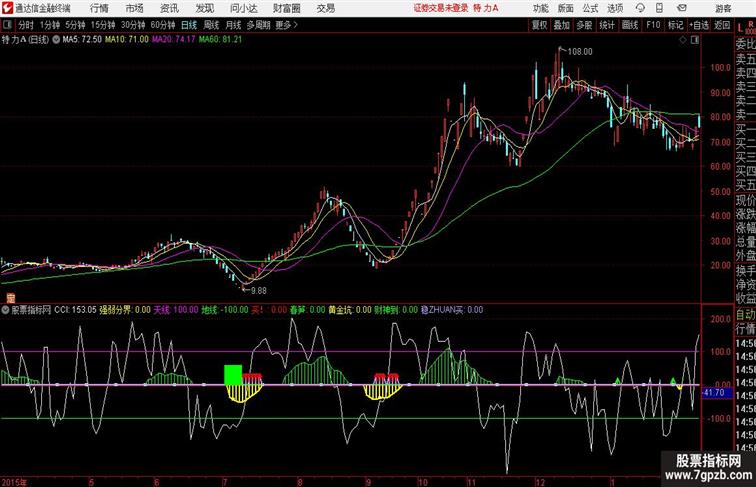Click the 标记 mark button
Image resolution: width=756 pixels, height=487 pixels.
(x=675, y=25)
